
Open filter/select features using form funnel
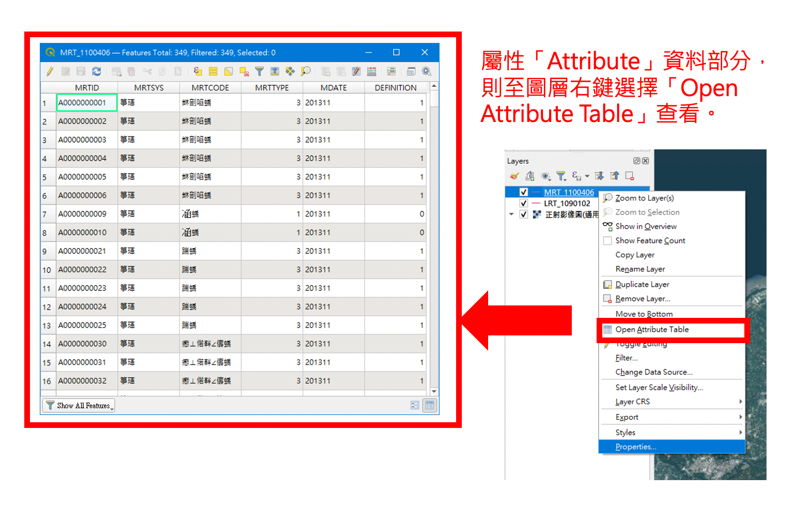pyautogui.click(x=259, y=71)
